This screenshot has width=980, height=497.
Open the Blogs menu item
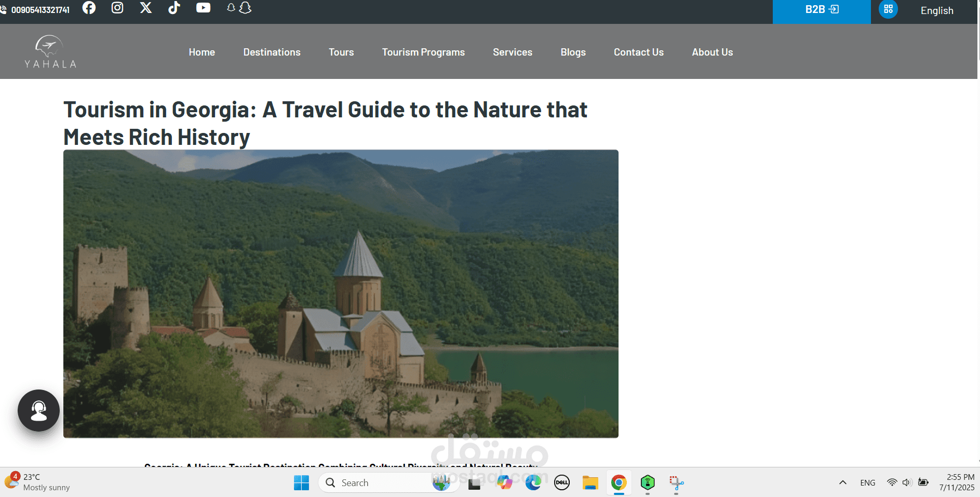pos(573,52)
